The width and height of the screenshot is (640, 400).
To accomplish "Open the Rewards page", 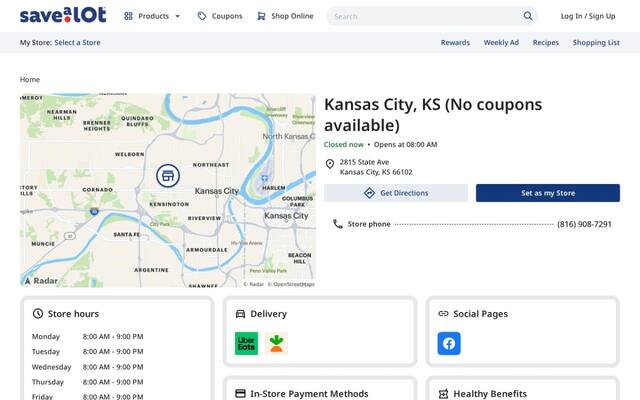I will point(455,42).
